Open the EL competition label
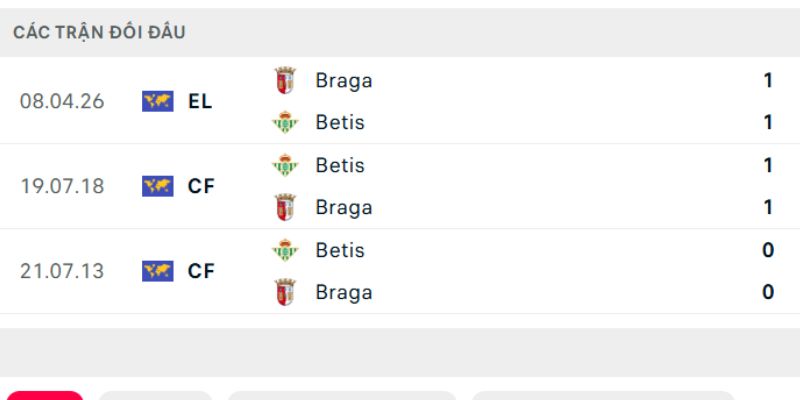This screenshot has height=400, width=800. [x=200, y=101]
